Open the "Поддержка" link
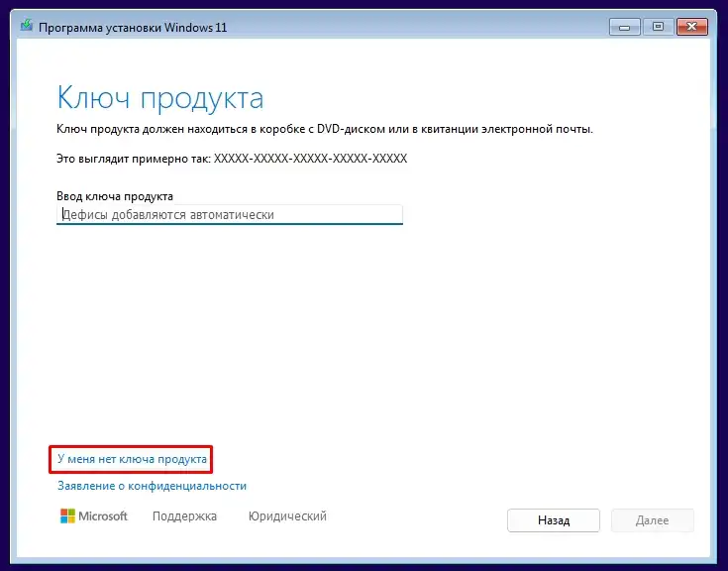This screenshot has width=728, height=571. point(184,516)
